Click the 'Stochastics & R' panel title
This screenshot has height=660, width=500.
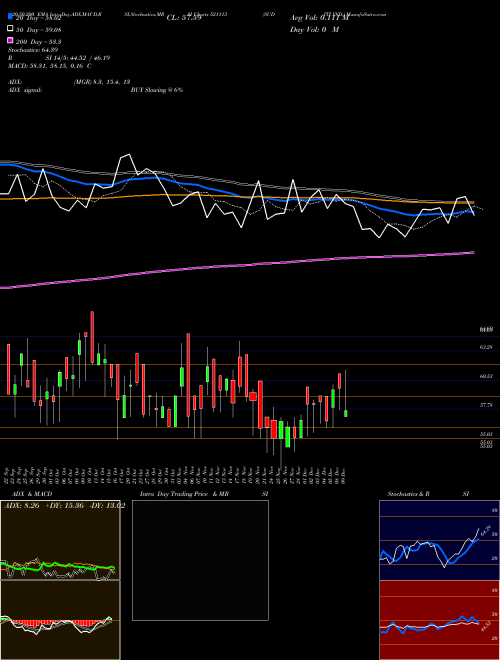pos(408,494)
